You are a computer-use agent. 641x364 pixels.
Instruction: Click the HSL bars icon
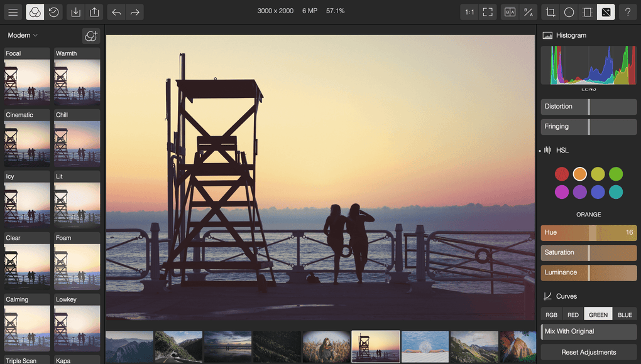pos(548,150)
